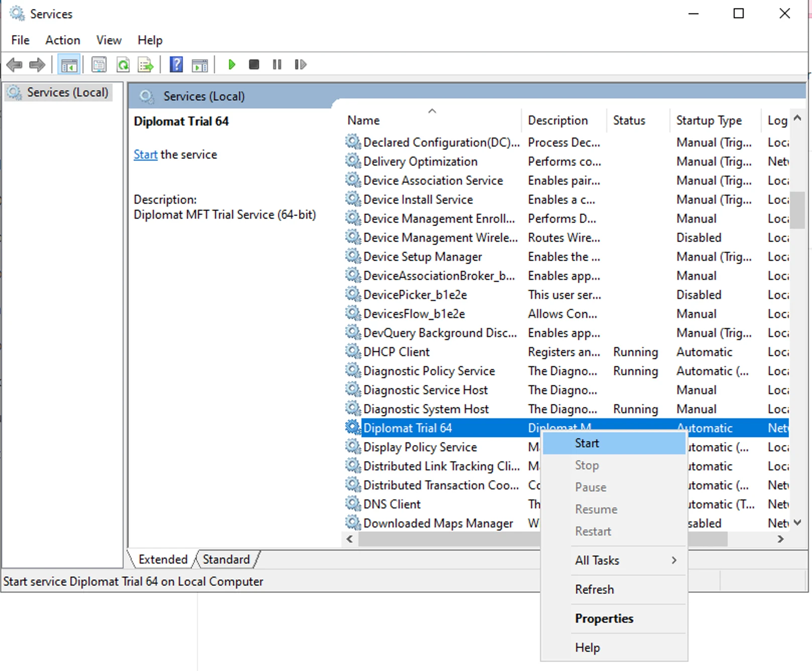Image resolution: width=812 pixels, height=671 pixels.
Task: Click the Export List toolbar icon
Action: coord(146,65)
